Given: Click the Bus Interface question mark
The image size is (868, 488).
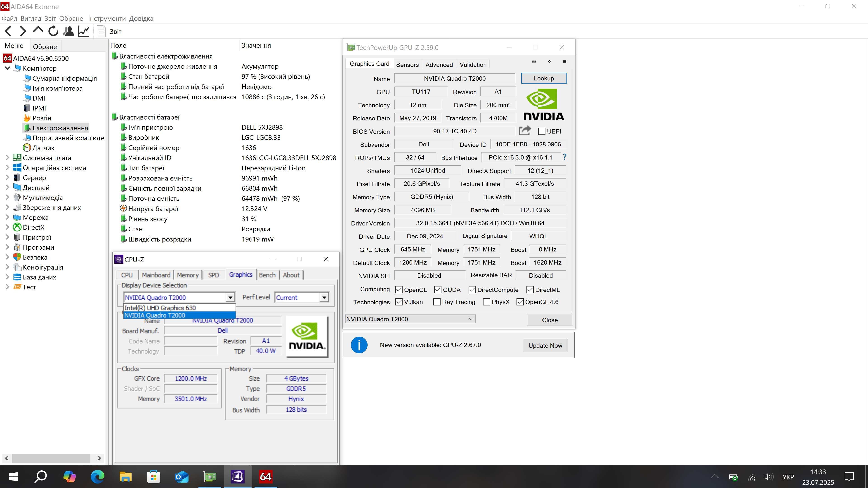Looking at the screenshot, I should 564,157.
